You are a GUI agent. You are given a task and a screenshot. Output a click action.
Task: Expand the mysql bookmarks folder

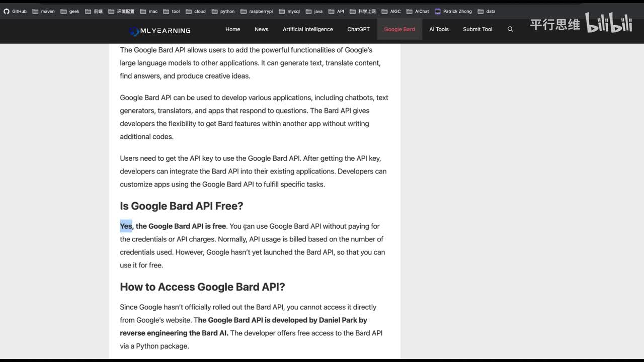tap(289, 11)
